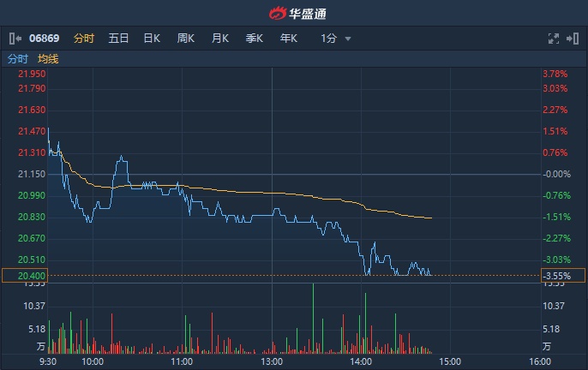The height and width of the screenshot is (370, 588).
Task: Toggle the 分时 line legend
Action: click(17, 59)
